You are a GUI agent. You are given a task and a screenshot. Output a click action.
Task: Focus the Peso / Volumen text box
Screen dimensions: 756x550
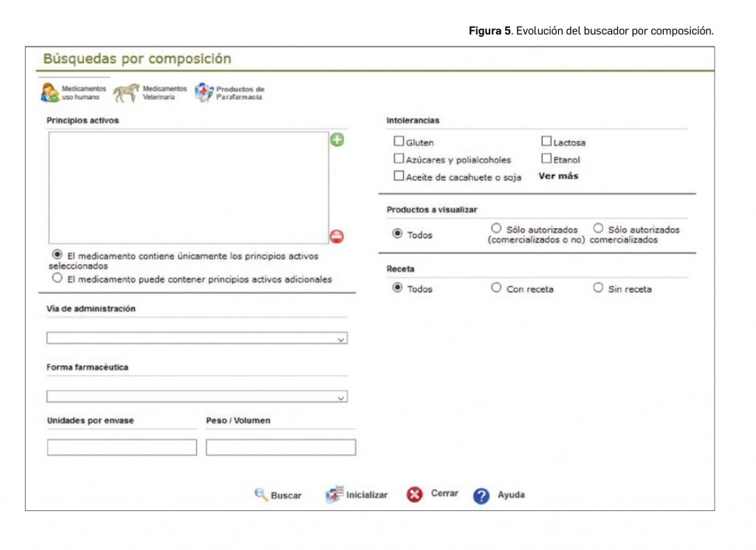281,447
